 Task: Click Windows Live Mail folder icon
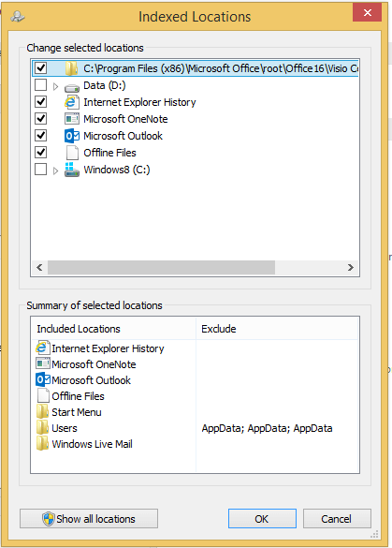pos(43,443)
